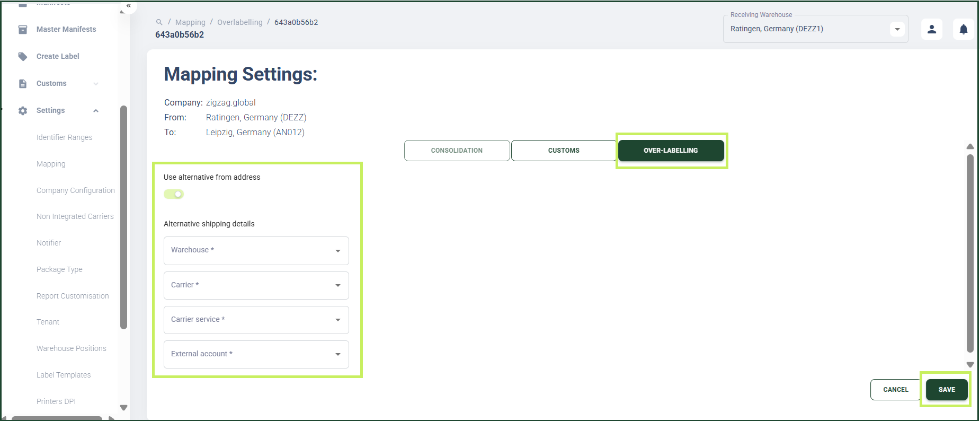Viewport: 980px width, 421px height.
Task: Switch to the Consolidation tab
Action: pos(457,151)
